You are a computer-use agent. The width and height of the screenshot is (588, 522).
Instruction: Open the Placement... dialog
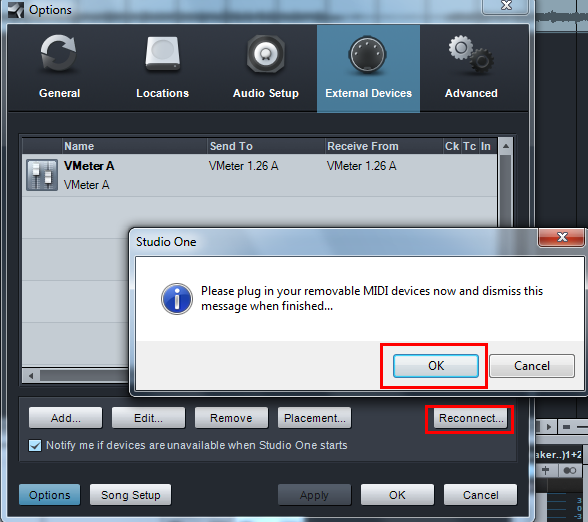[315, 418]
